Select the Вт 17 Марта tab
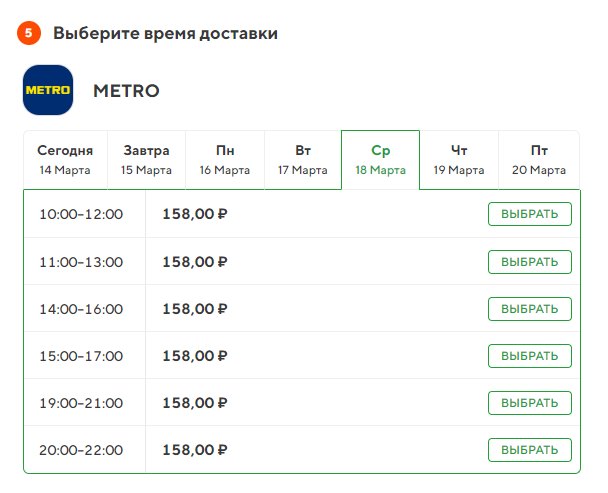Viewport: 608px width, 493px height. [303, 160]
